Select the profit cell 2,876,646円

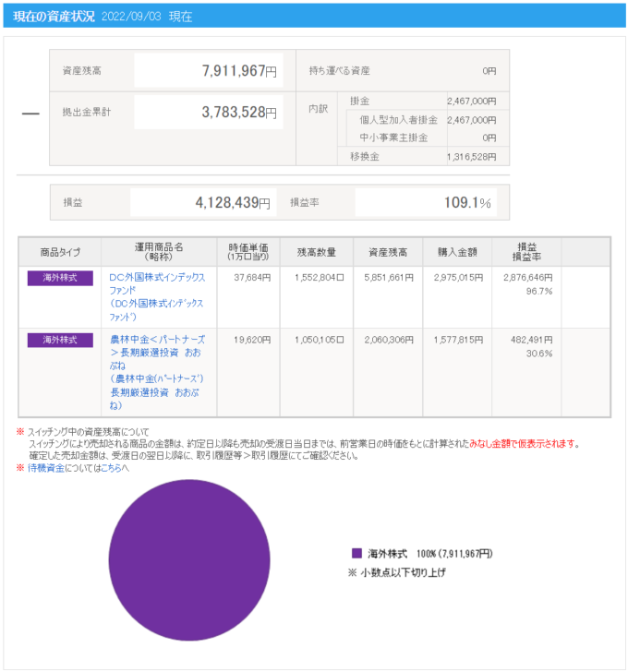[527, 278]
